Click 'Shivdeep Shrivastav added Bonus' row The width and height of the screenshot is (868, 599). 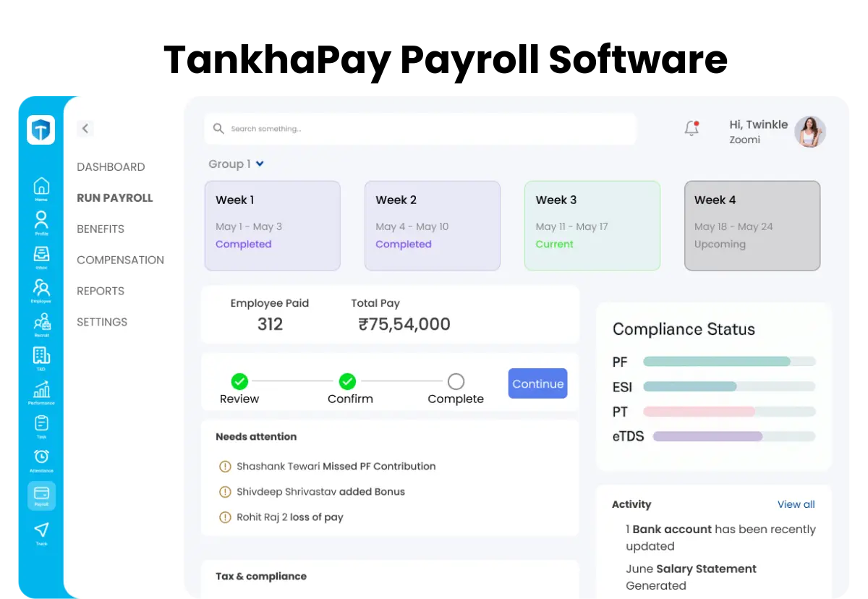[312, 492]
